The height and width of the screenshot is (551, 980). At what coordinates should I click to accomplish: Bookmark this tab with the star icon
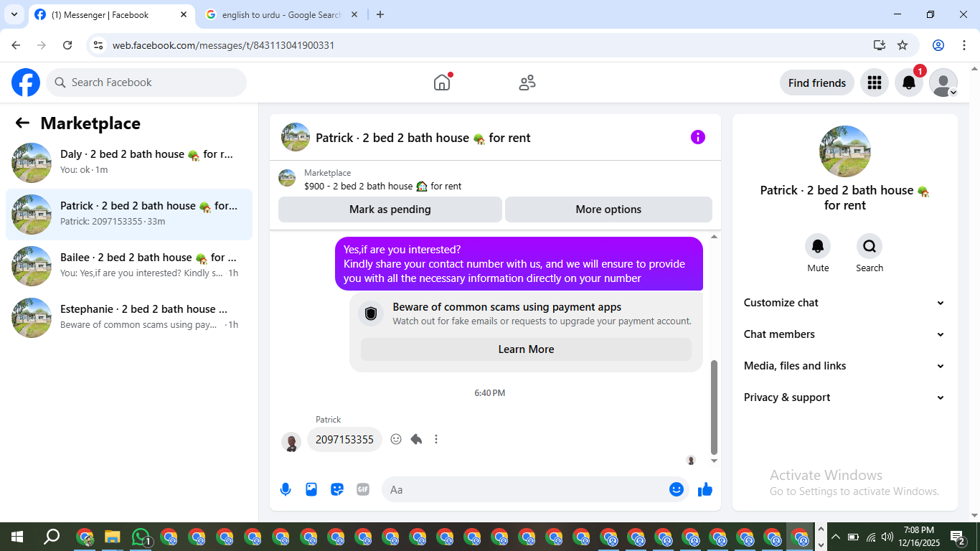[903, 45]
